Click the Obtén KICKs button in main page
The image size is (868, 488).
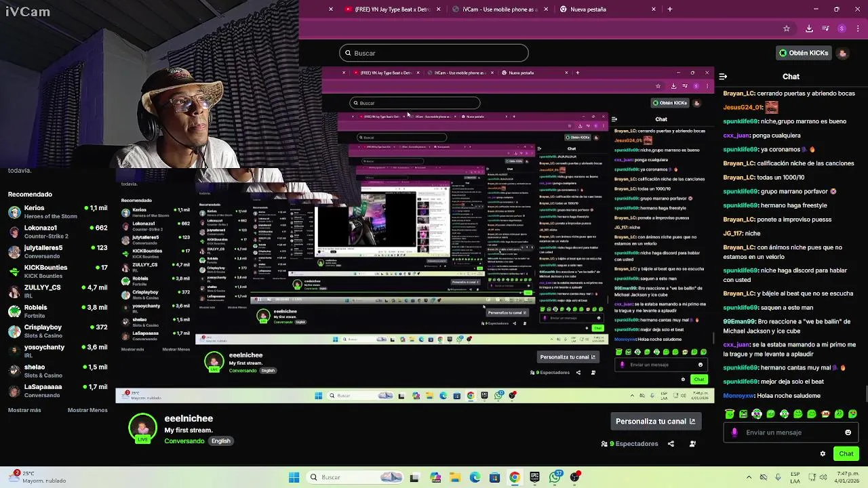coord(804,53)
